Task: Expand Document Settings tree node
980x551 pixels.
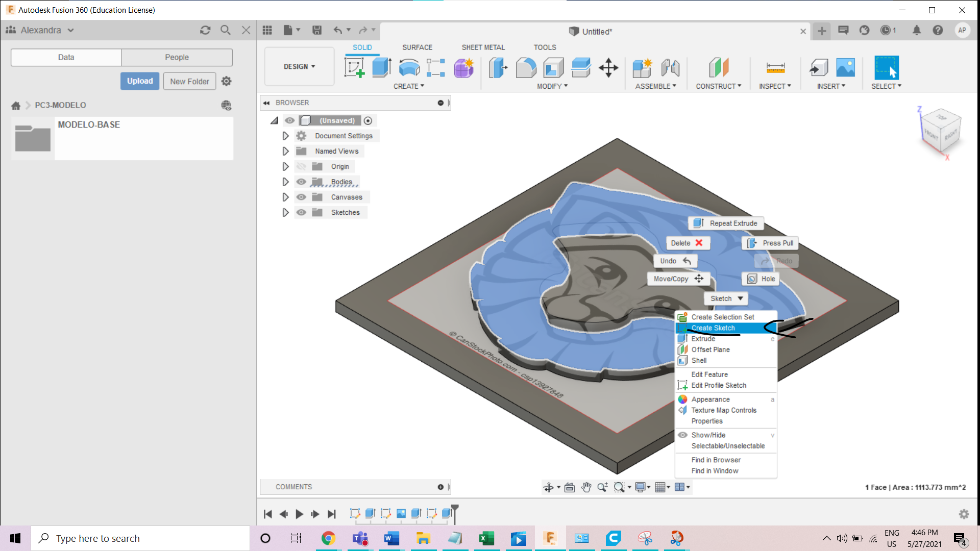Action: 285,136
